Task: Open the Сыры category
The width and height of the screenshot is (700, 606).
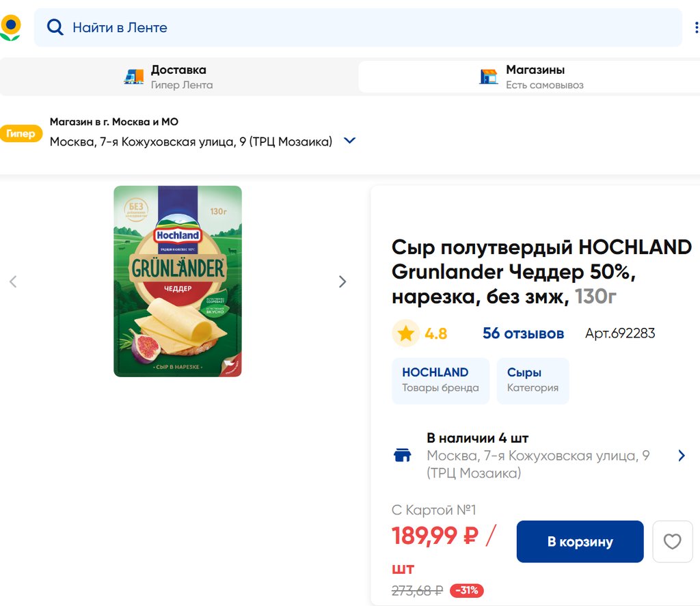Action: point(533,380)
